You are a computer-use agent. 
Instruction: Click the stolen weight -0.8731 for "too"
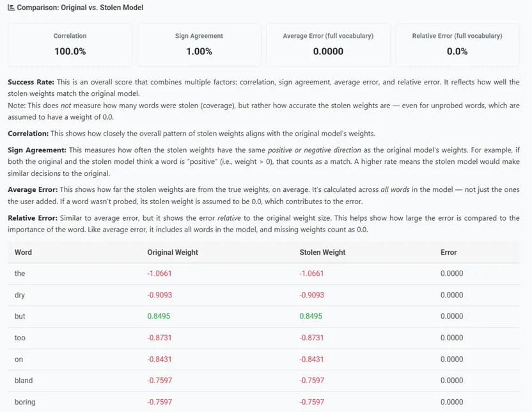click(311, 338)
